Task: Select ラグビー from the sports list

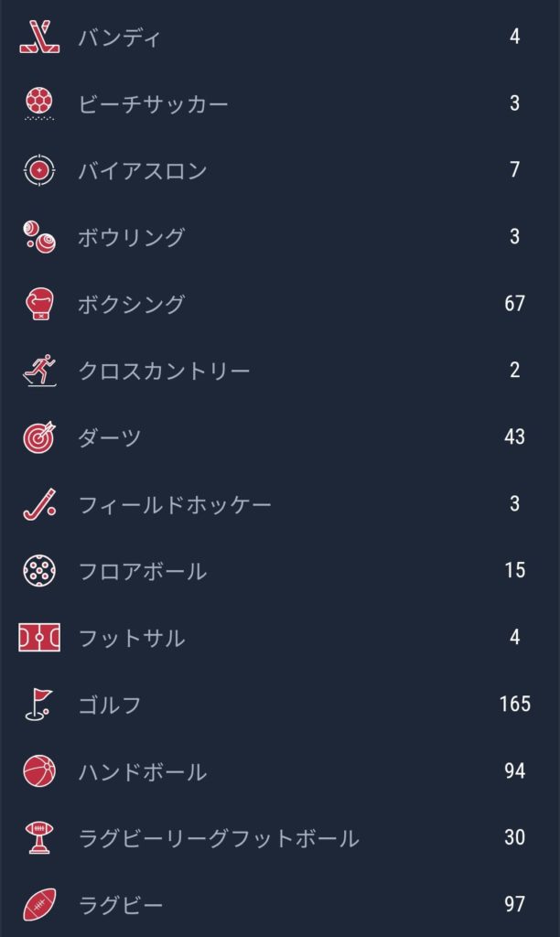Action: point(121,906)
